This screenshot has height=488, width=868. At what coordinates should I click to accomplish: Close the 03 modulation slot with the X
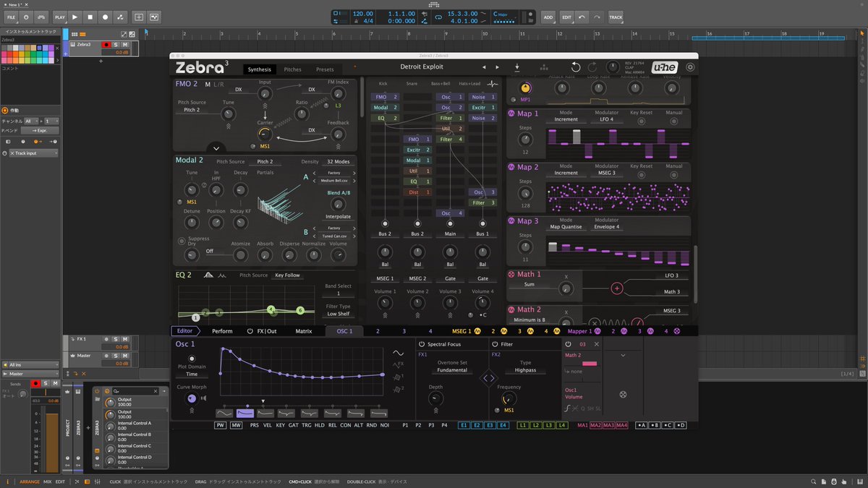coord(596,344)
